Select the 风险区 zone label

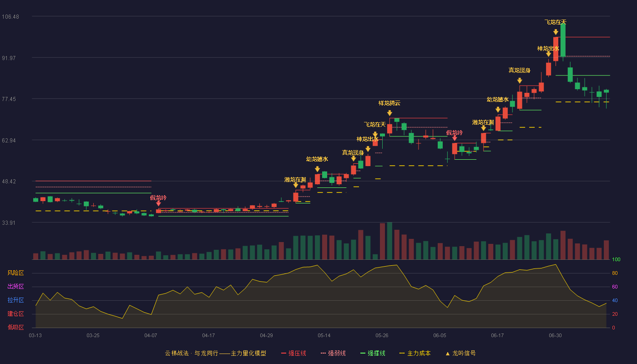click(15, 273)
